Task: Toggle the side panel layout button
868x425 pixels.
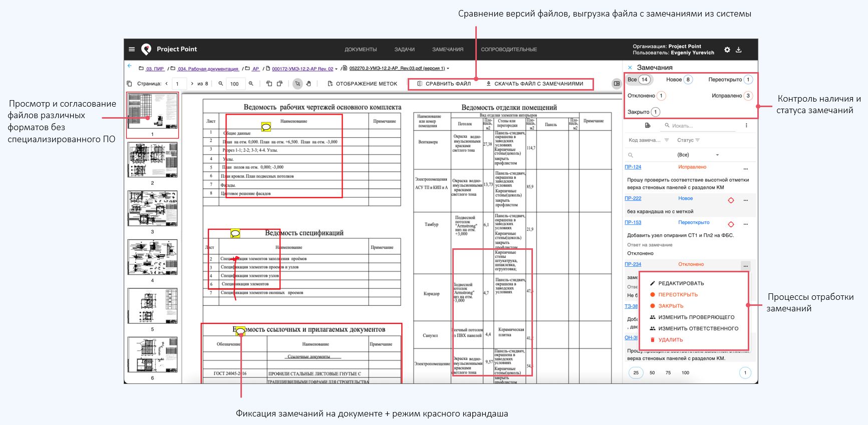Action: [x=617, y=84]
